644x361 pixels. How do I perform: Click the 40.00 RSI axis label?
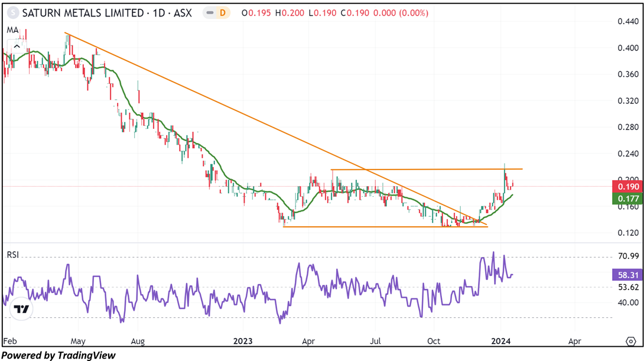(629, 303)
